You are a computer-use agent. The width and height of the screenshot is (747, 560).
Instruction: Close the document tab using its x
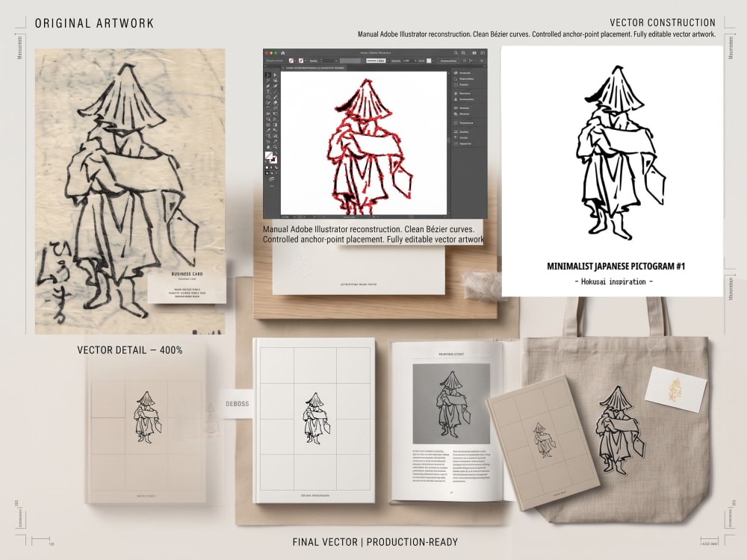pos(283,68)
